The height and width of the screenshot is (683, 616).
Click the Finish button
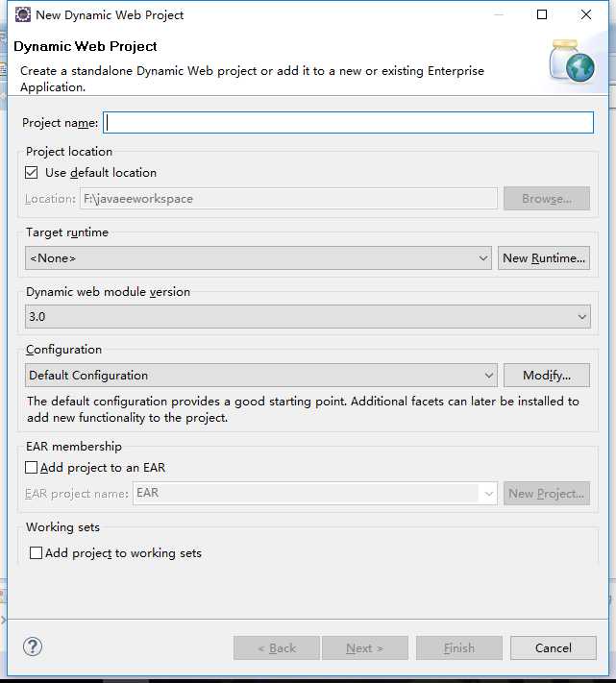pyautogui.click(x=458, y=648)
